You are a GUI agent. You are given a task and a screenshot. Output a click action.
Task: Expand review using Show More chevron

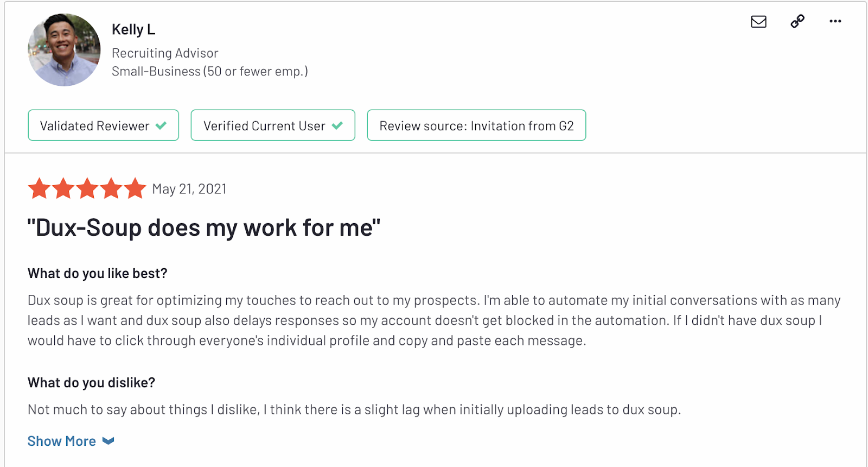click(x=108, y=441)
